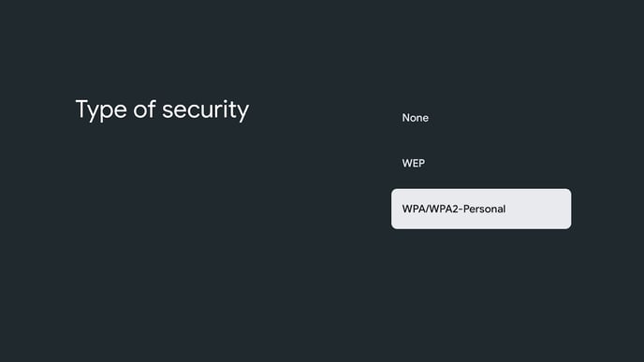This screenshot has width=644, height=362.
Task: Set network security to None
Action: click(x=481, y=118)
